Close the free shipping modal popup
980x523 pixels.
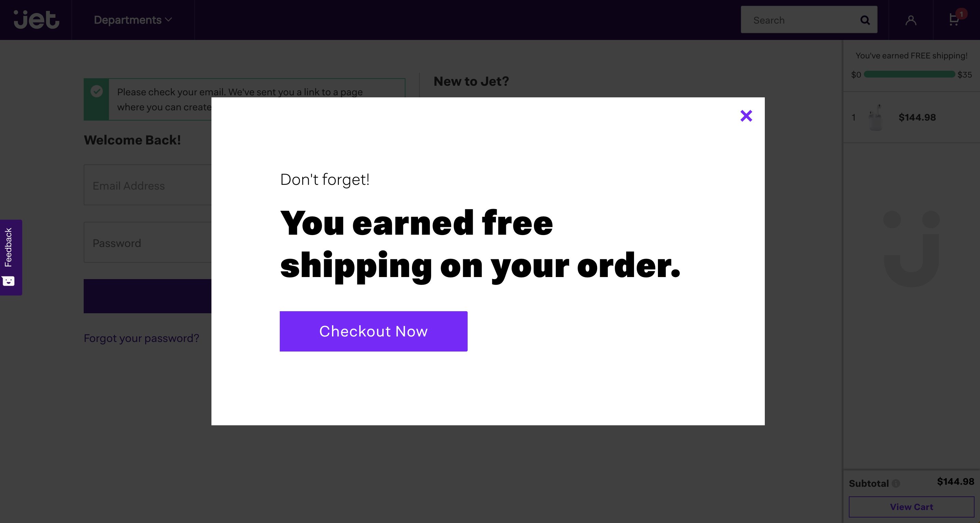pos(746,116)
